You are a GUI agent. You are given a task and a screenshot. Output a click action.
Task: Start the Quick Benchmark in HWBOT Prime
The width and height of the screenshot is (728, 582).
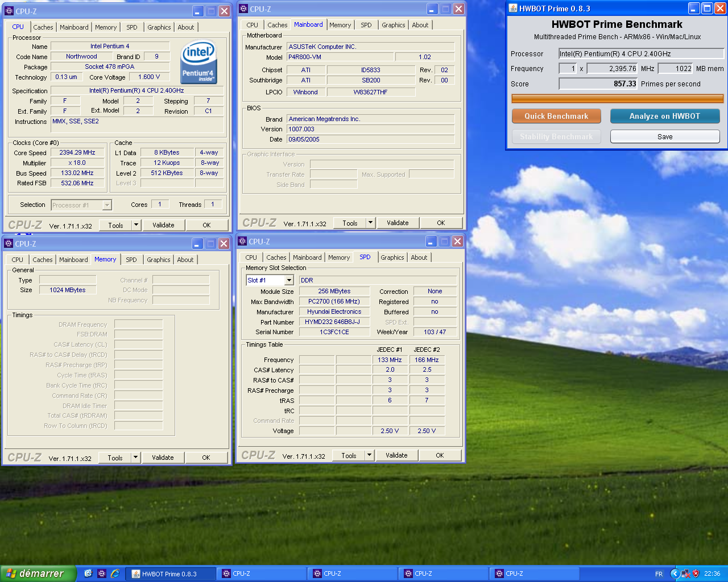tap(556, 116)
